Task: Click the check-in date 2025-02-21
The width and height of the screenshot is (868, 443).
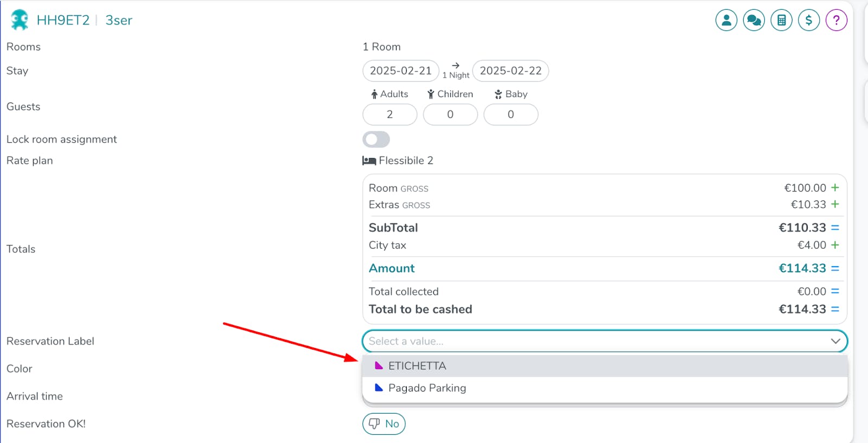Action: coord(400,71)
